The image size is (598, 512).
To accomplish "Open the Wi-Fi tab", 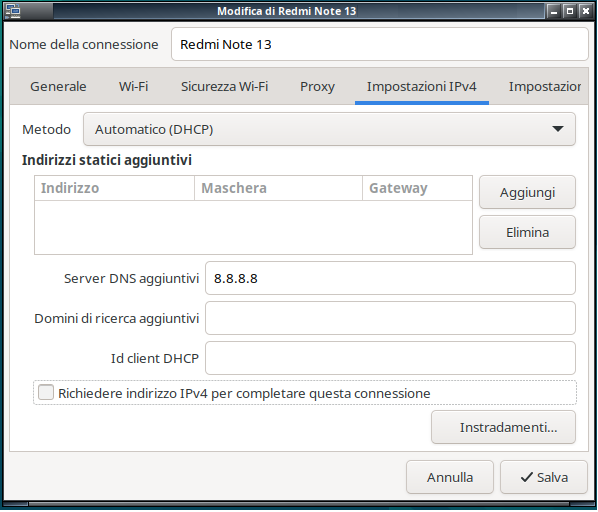I will tap(133, 87).
